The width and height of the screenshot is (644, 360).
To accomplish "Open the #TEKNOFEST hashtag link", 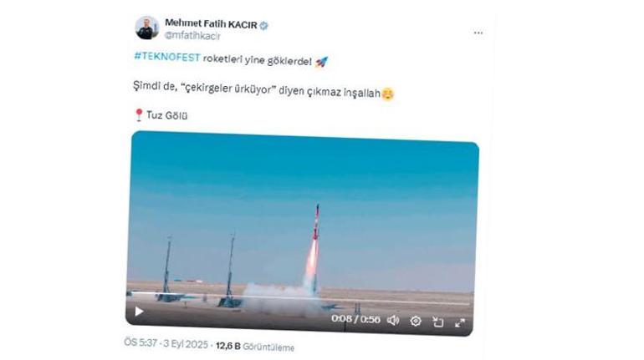I will coord(166,61).
